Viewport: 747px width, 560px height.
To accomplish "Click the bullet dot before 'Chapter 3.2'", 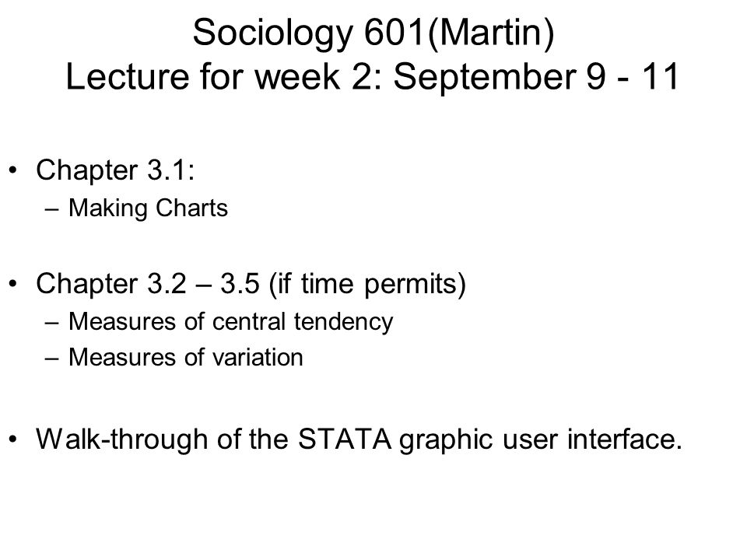I will pos(13,283).
